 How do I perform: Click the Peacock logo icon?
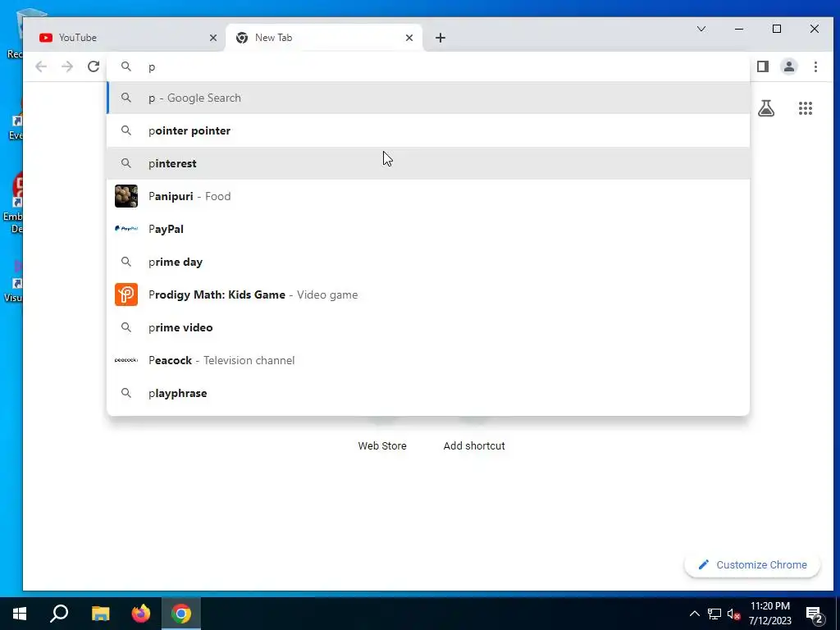(x=126, y=360)
